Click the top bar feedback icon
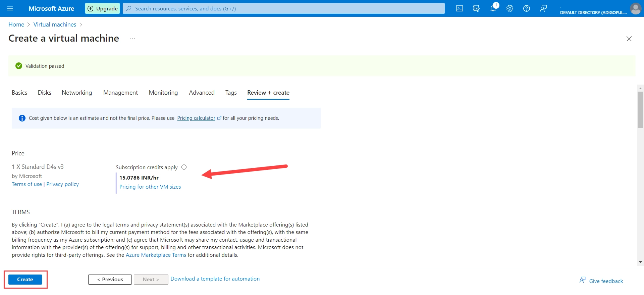Viewport: 644px width, 295px height. [x=543, y=8]
